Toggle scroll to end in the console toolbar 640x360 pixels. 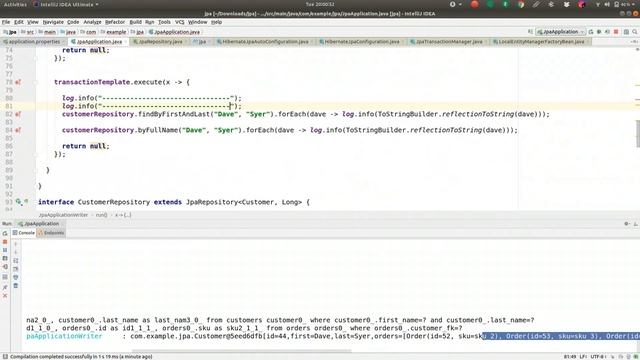click(x=16, y=269)
